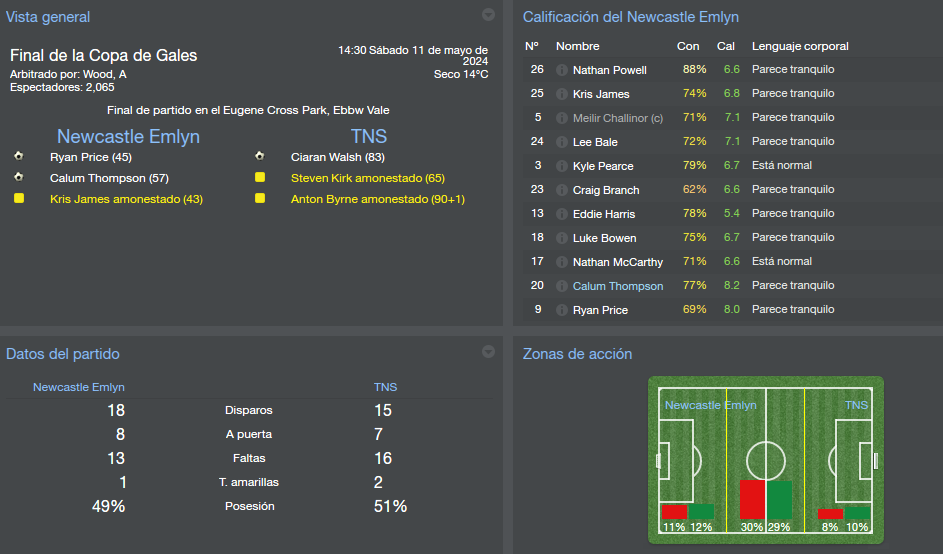Sort ratings by the Cal column header

click(726, 46)
